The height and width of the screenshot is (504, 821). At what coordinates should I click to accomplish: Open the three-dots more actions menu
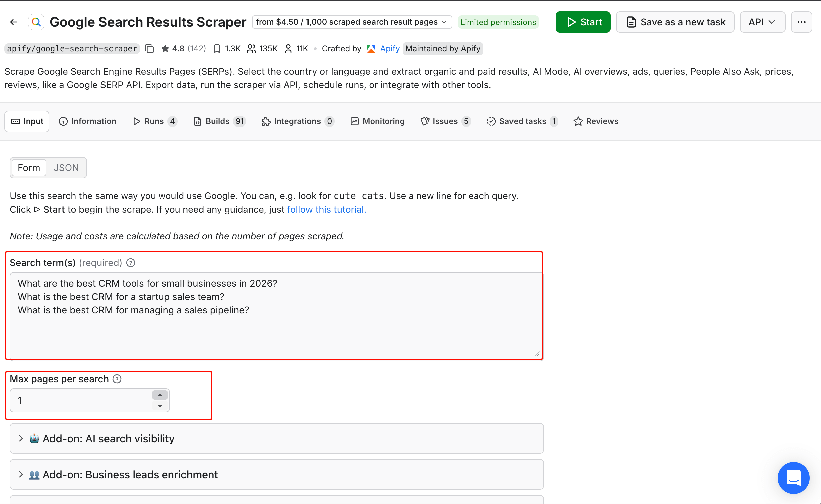[801, 22]
